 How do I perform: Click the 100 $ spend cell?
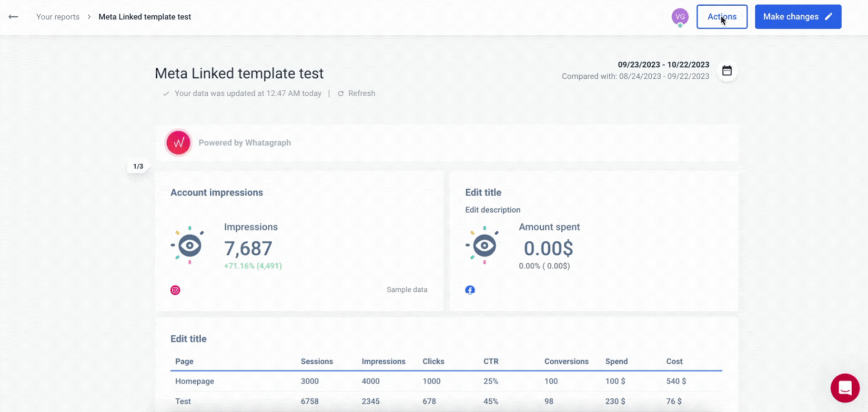tap(616, 381)
